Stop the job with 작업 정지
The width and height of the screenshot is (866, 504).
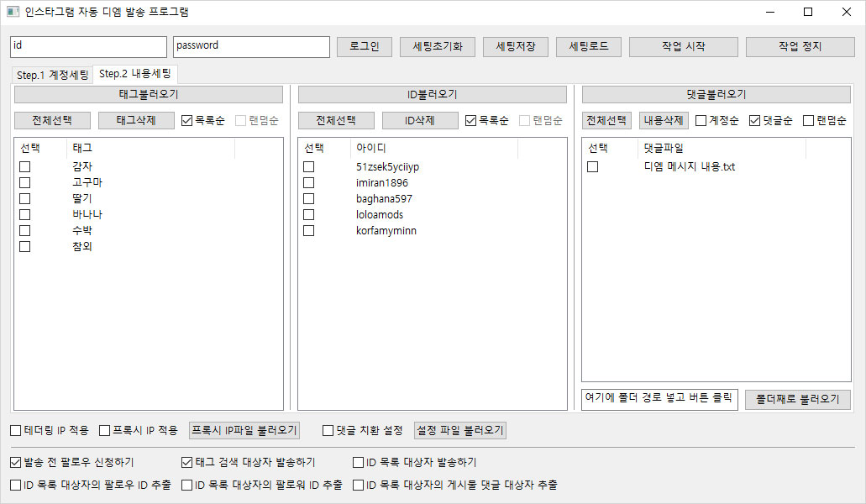coord(800,47)
